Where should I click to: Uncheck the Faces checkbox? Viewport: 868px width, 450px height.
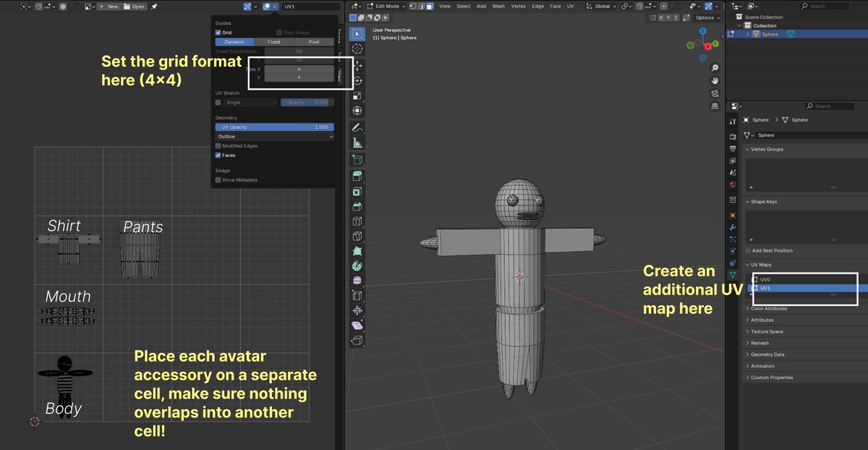[218, 155]
